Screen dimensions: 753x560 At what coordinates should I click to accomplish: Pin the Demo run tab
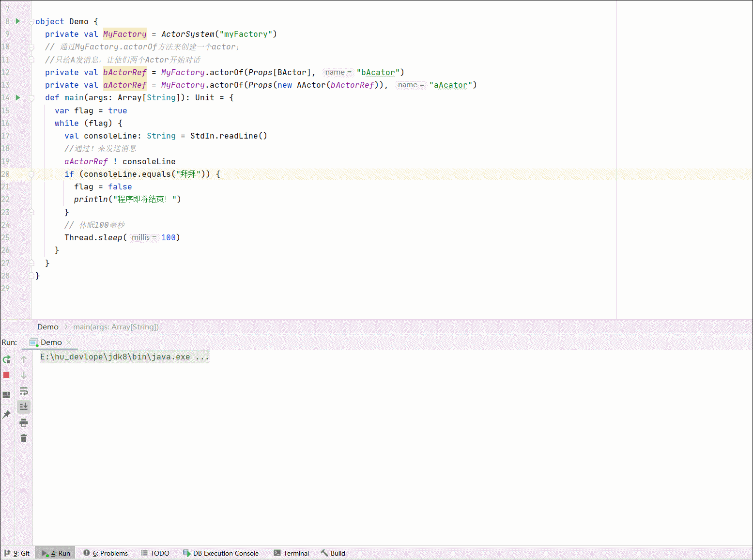[6, 414]
